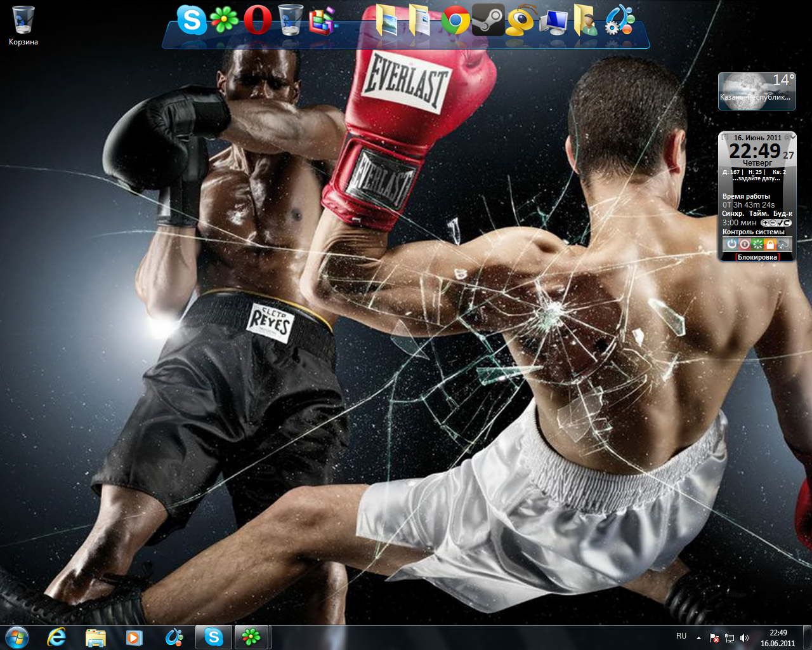This screenshot has width=812, height=650.
Task: Click the Контроль системы heading
Action: pyautogui.click(x=754, y=232)
